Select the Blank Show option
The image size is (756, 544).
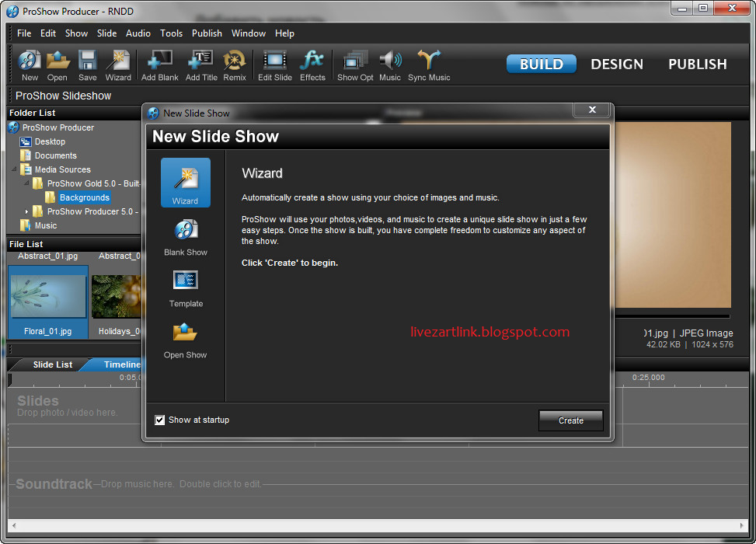pos(186,237)
